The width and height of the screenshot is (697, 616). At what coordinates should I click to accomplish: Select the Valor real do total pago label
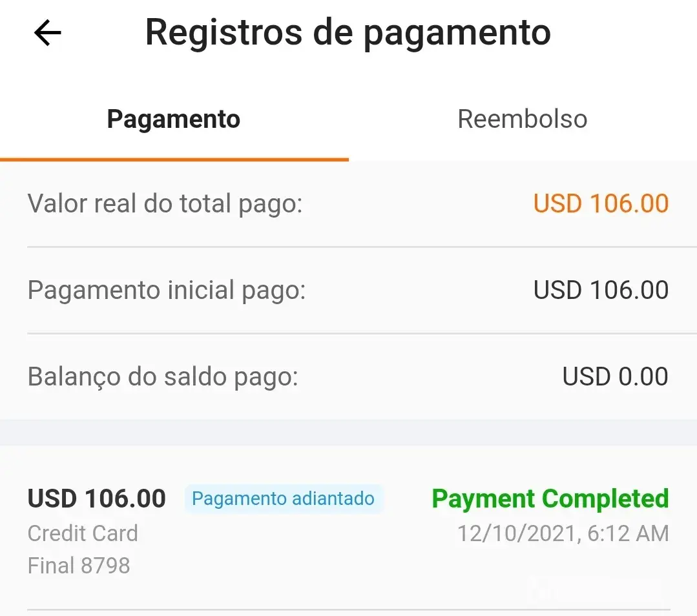pos(165,204)
